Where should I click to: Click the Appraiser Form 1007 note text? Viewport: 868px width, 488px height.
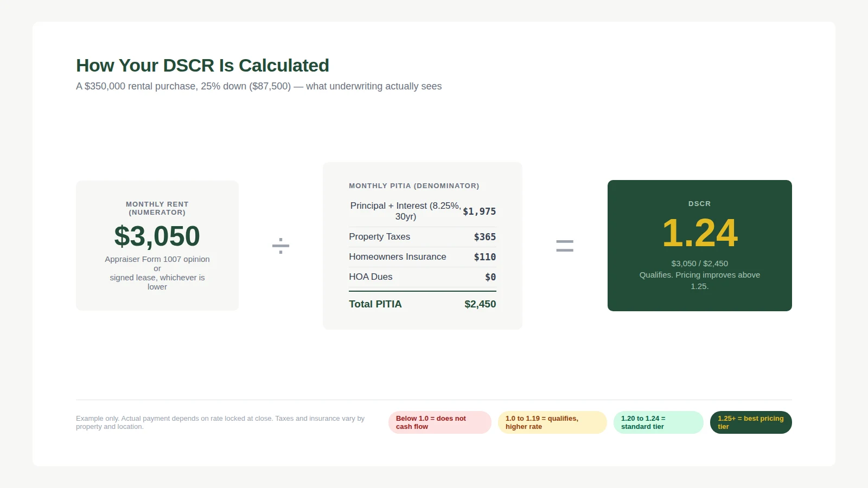157,273
